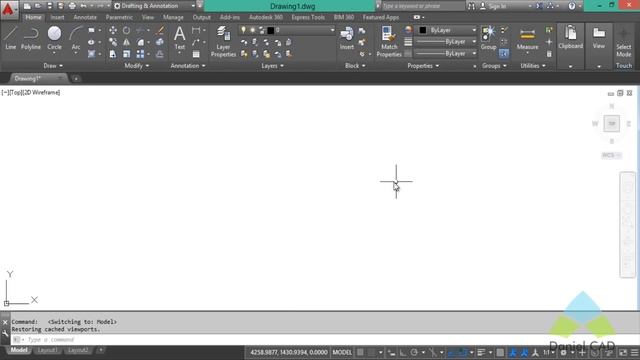Expand the Annotation panel
Image resolution: width=640 pixels, height=360 pixels.
click(x=188, y=65)
